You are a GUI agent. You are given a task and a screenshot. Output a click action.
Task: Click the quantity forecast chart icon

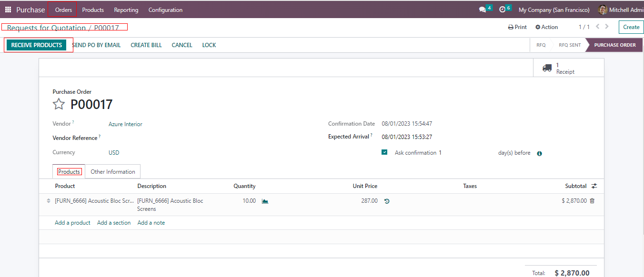click(265, 201)
